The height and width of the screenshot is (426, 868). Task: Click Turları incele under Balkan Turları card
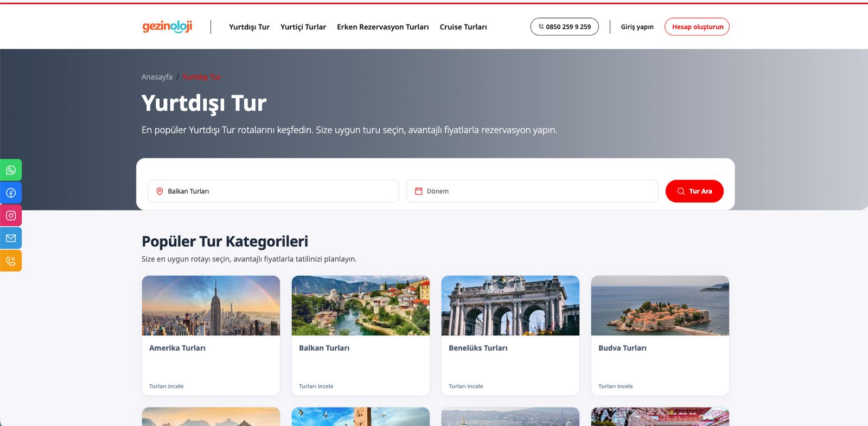tap(316, 386)
